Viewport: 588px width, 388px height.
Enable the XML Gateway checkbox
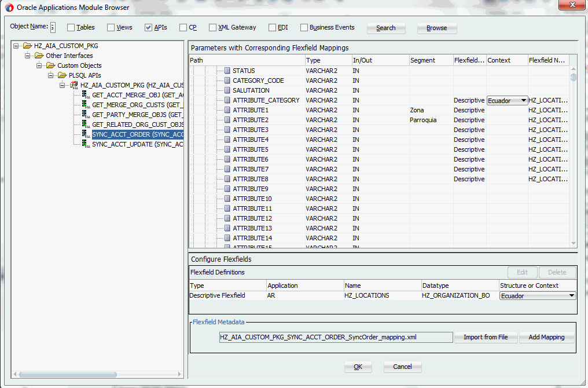(x=212, y=27)
